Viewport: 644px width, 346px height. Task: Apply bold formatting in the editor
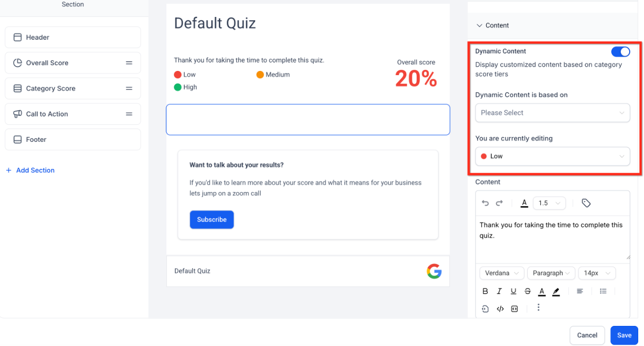point(486,292)
